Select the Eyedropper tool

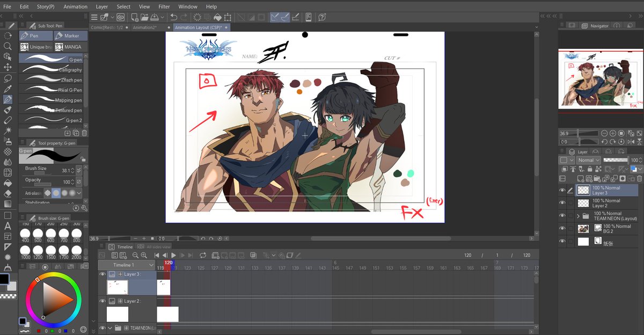[8, 89]
